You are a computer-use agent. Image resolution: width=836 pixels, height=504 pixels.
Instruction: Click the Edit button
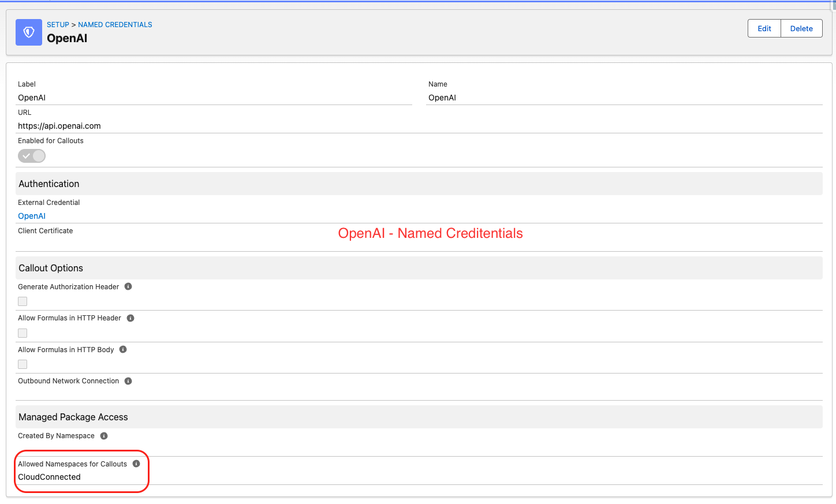[x=764, y=28]
